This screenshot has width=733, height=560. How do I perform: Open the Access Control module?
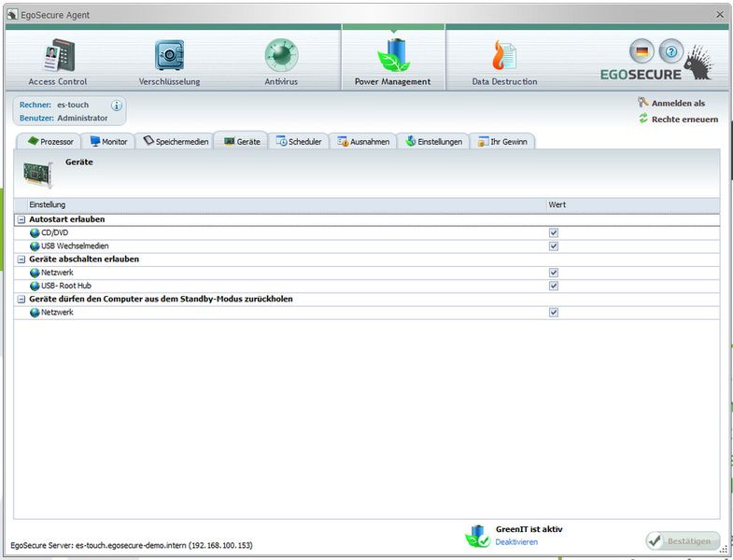(58, 61)
